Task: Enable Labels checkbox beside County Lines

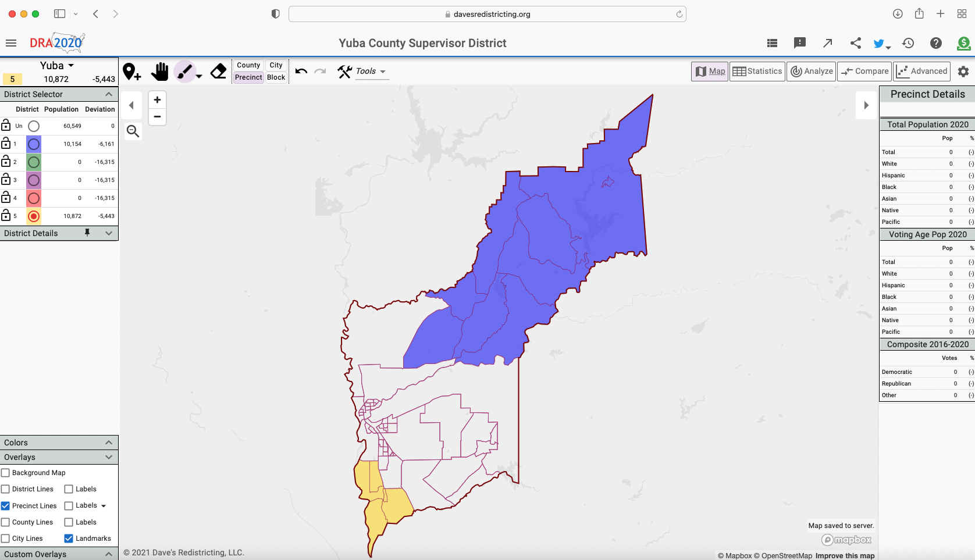Action: (x=69, y=522)
